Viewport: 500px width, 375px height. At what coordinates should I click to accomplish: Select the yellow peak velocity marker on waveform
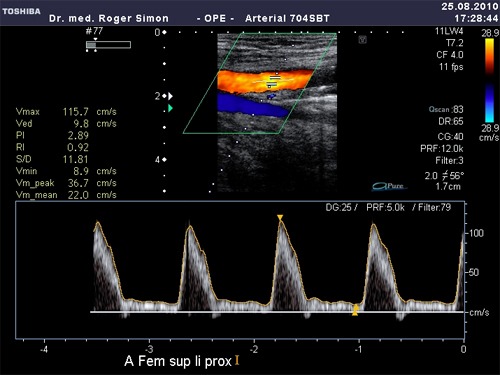[280, 218]
